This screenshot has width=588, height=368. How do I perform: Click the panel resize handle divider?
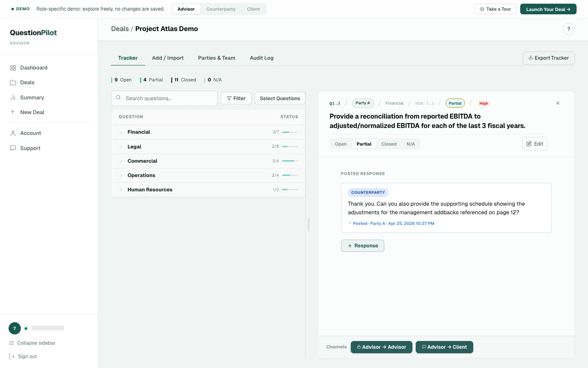tap(309, 225)
